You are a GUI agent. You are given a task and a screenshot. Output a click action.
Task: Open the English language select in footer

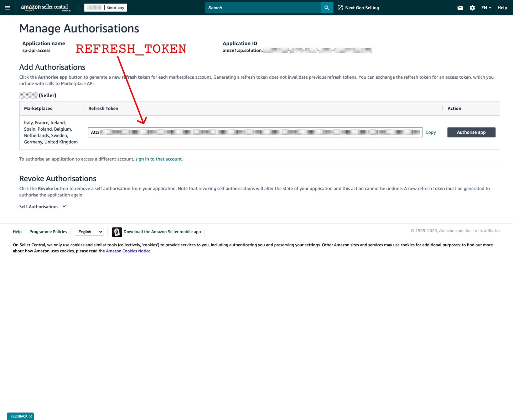89,232
